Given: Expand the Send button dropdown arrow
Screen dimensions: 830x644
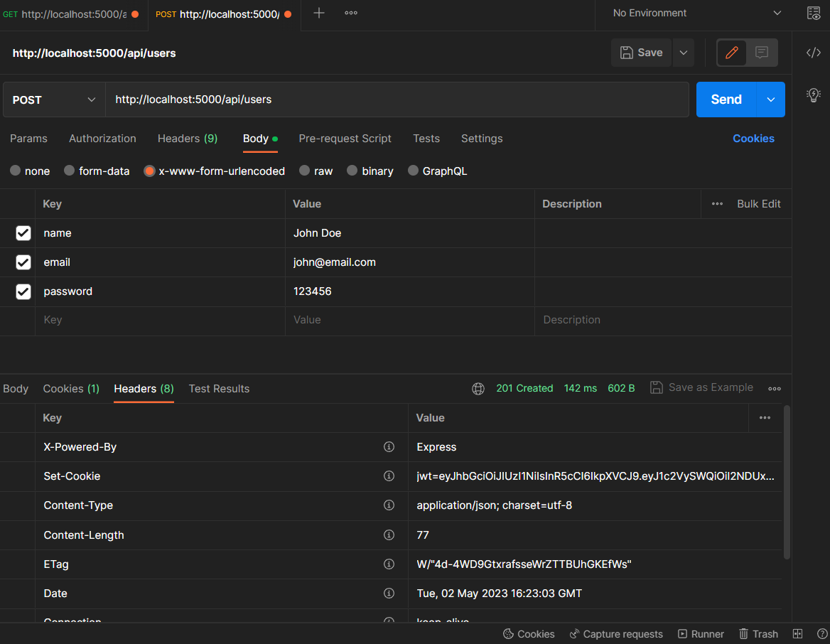Looking at the screenshot, I should 771,100.
